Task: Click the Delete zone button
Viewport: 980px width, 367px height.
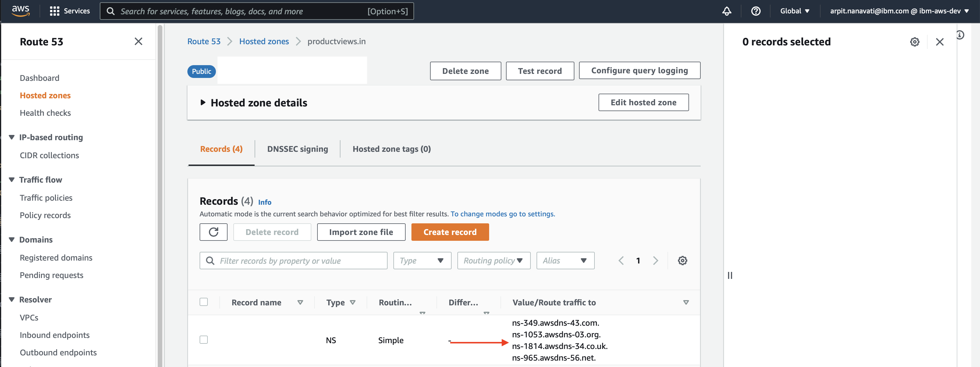Action: (465, 71)
